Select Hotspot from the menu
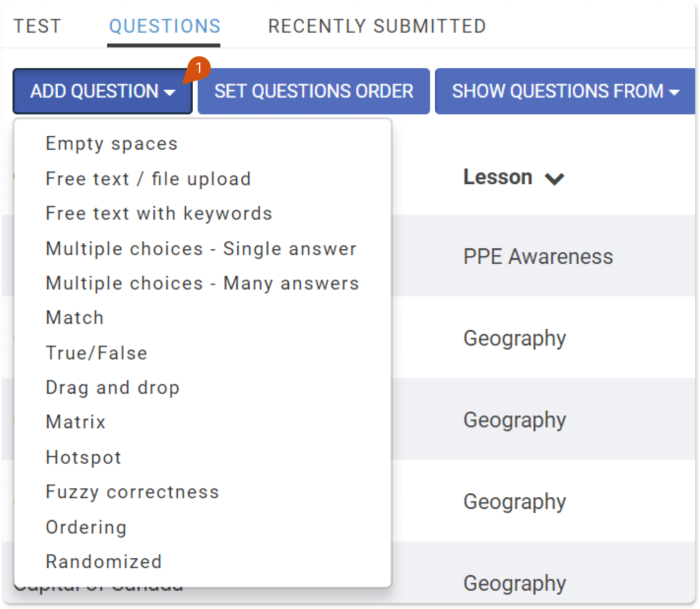 point(84,457)
